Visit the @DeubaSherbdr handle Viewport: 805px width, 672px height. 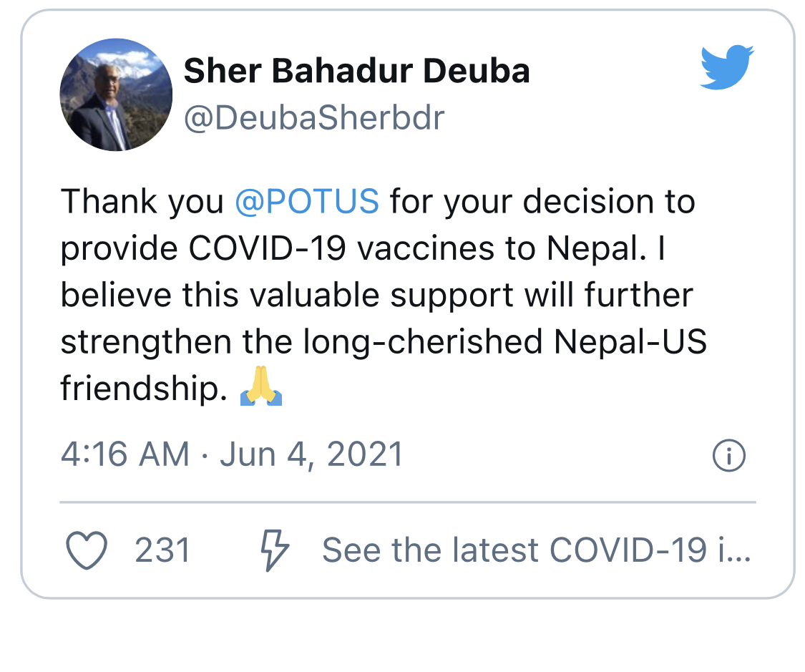314,118
